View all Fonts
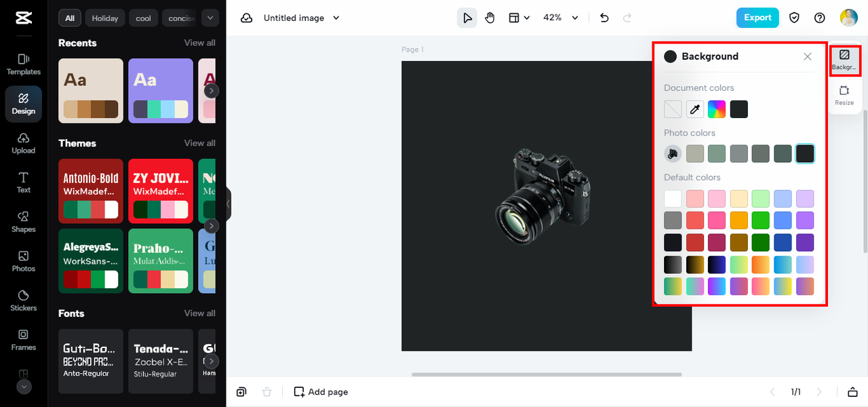 pyautogui.click(x=200, y=313)
